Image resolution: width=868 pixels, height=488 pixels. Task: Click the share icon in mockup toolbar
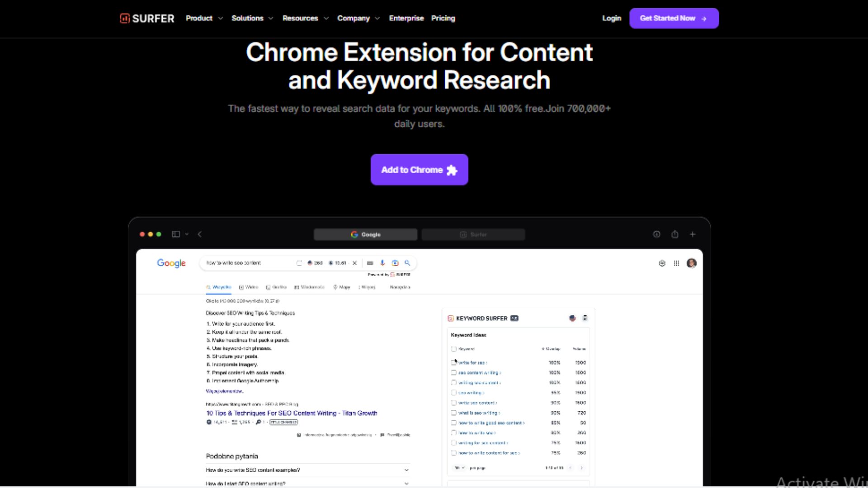[675, 234]
